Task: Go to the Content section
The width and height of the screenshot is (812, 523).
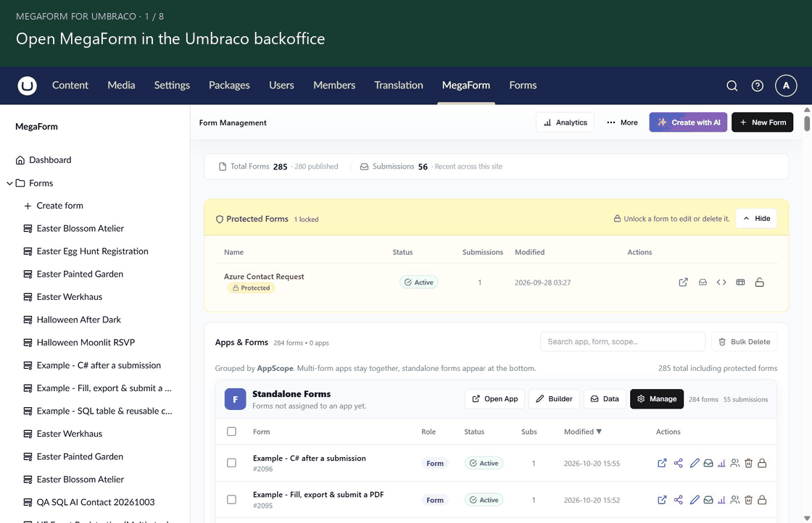Action: [x=70, y=85]
